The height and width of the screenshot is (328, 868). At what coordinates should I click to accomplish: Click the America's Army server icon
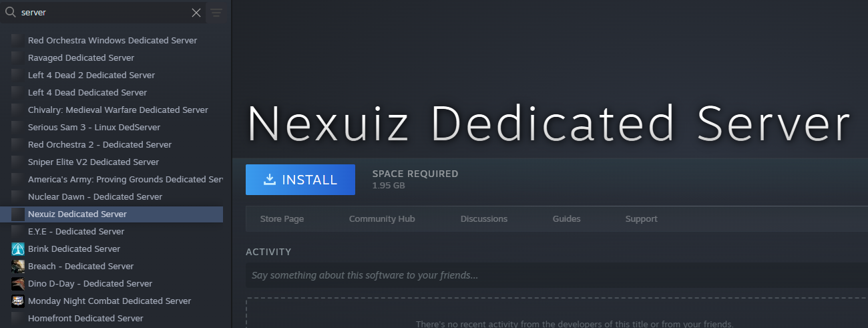[x=18, y=179]
